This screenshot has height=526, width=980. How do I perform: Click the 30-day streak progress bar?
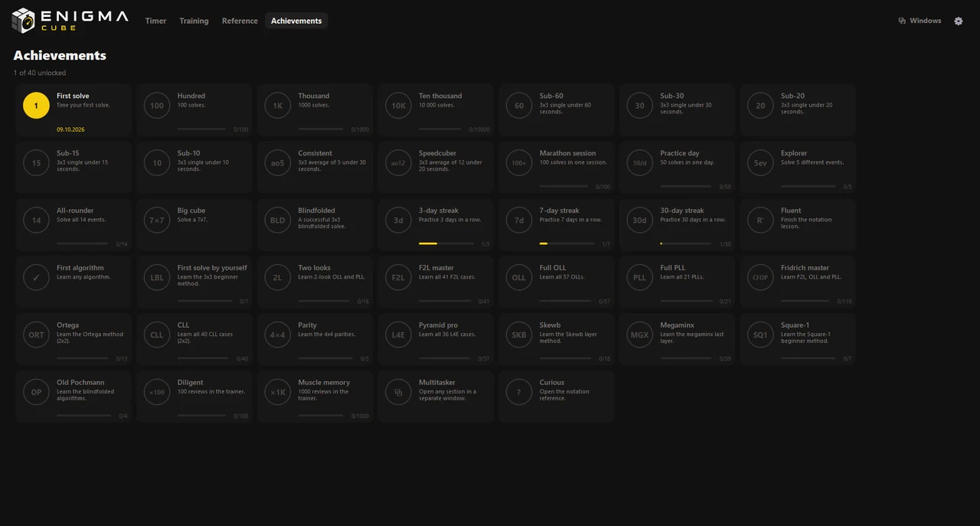(686, 243)
